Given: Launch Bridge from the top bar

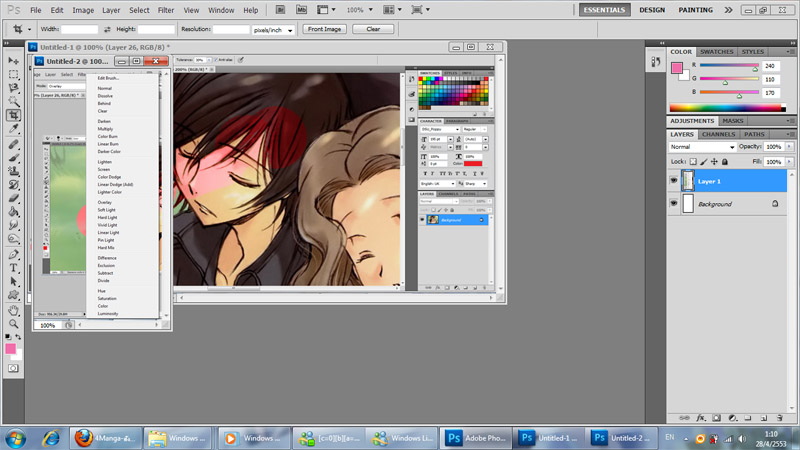Looking at the screenshot, I should (280, 10).
